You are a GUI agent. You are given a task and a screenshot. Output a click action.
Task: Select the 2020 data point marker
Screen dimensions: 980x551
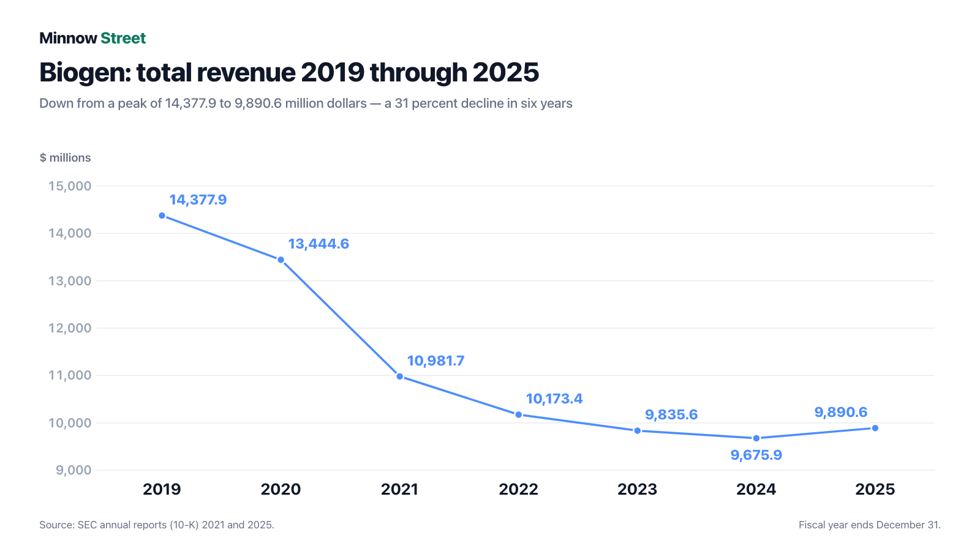(281, 260)
